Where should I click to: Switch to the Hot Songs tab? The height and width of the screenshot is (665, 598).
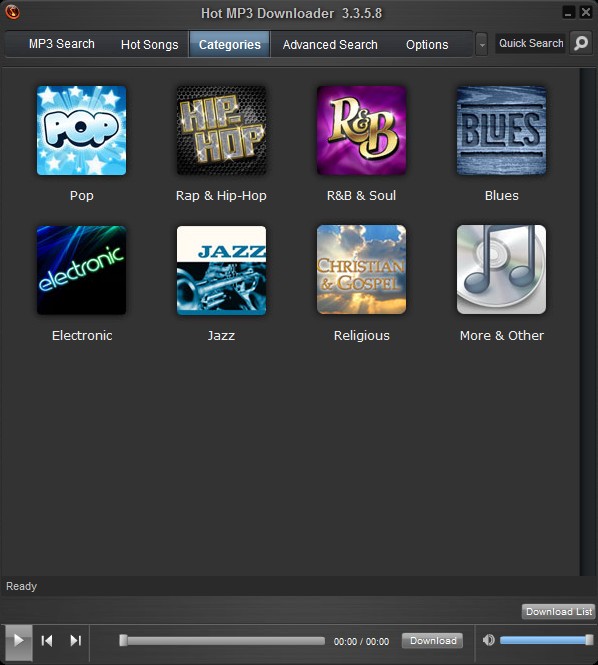tap(149, 44)
